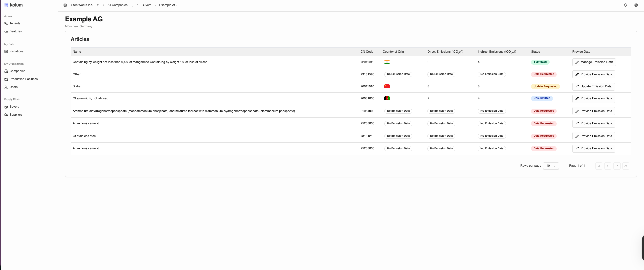Click the India flag icon

(x=387, y=62)
